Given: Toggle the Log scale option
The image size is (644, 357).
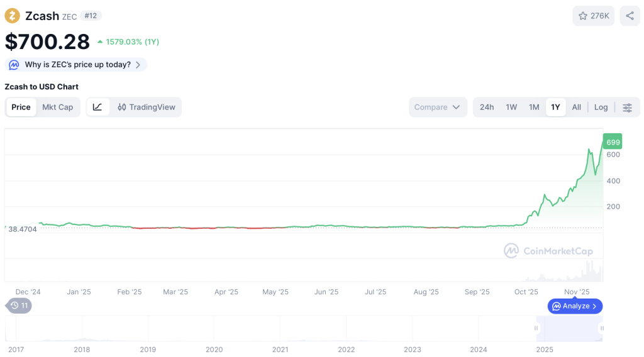Looking at the screenshot, I should click(601, 107).
